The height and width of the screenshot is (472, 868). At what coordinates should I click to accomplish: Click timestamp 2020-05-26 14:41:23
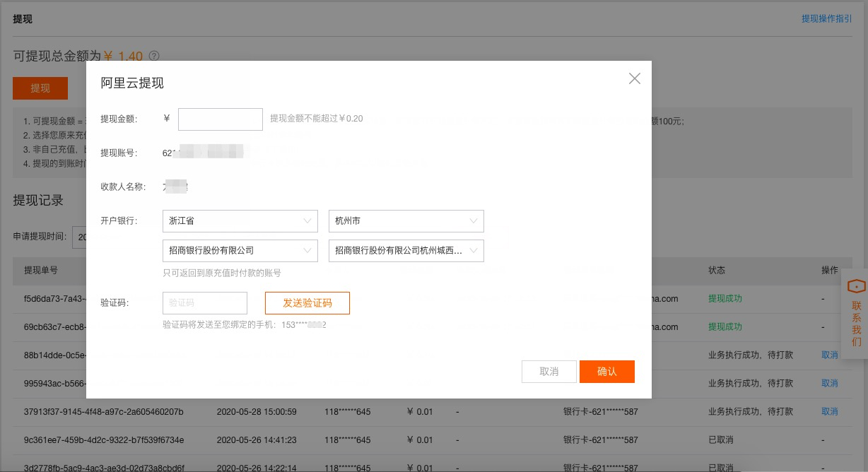click(x=257, y=439)
